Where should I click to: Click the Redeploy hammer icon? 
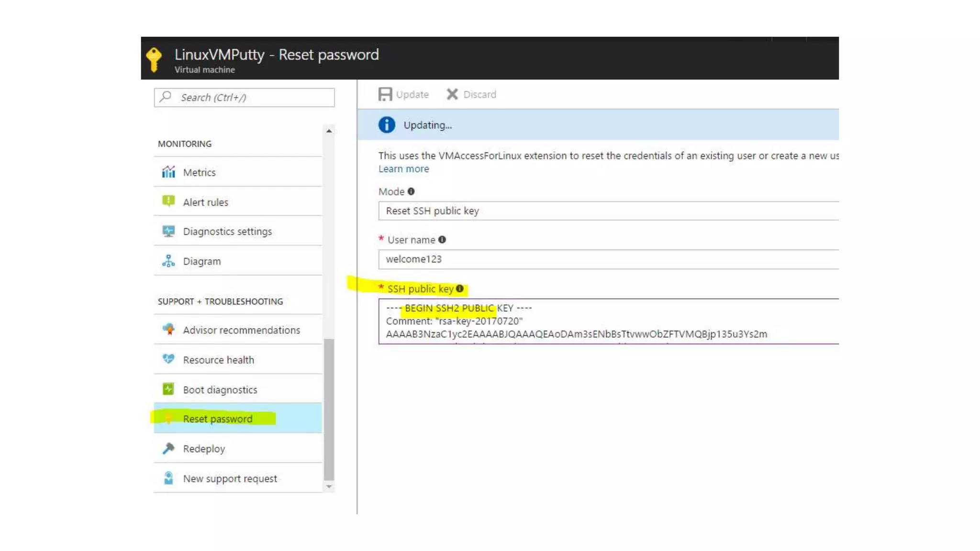coord(168,449)
